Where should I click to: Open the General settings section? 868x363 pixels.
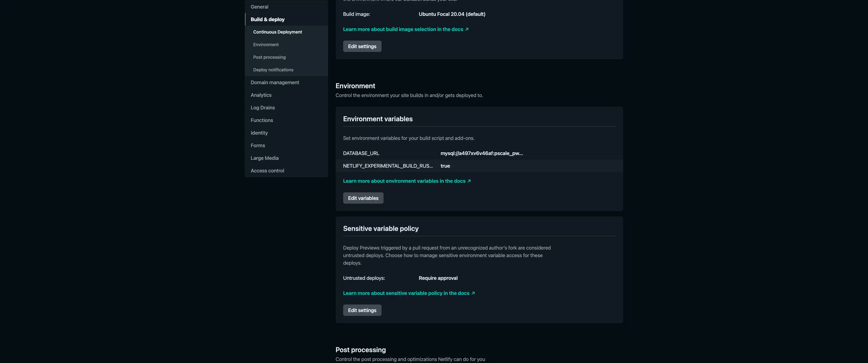click(x=259, y=7)
